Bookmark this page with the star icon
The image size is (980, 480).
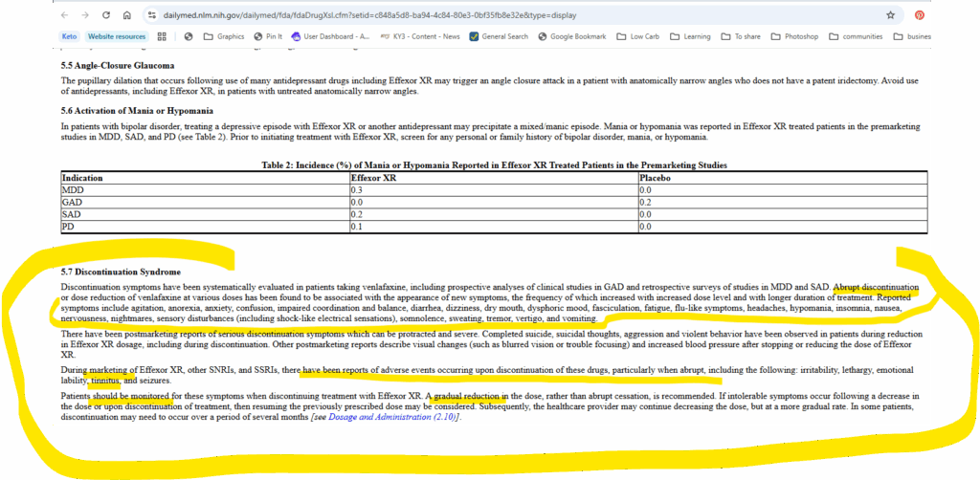pos(890,16)
